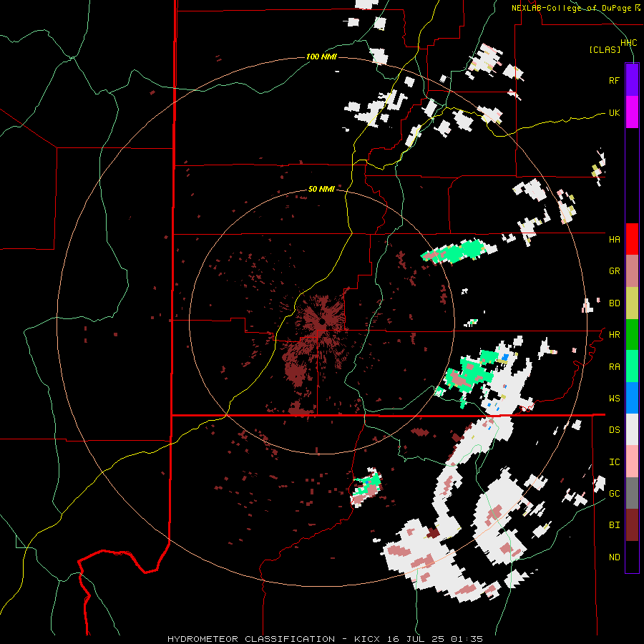
Task: Click the dark green HR legend swatch
Action: [632, 334]
